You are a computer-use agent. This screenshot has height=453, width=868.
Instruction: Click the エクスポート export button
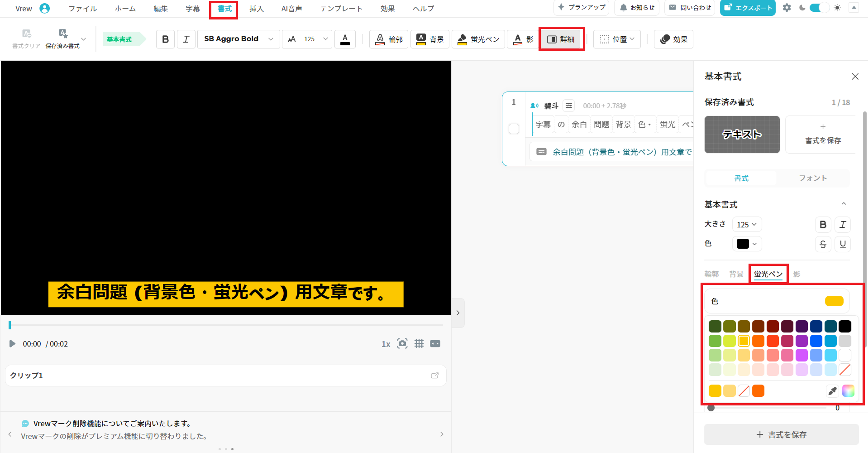coord(748,8)
